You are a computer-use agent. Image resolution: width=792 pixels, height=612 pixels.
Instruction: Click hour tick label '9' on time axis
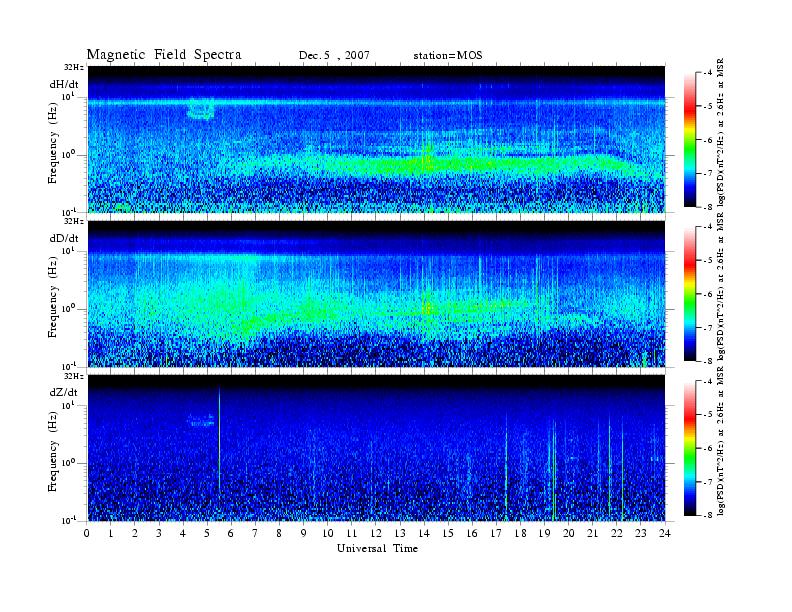point(303,533)
